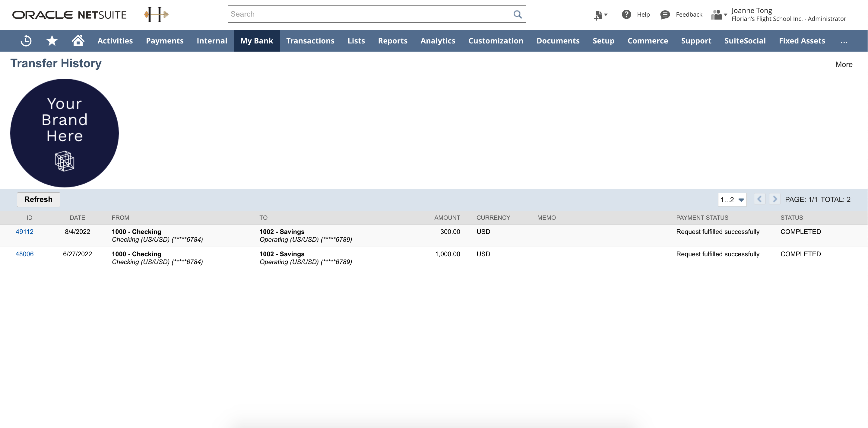The height and width of the screenshot is (428, 868).
Task: Open the Feedback speech bubble icon
Action: (x=665, y=14)
